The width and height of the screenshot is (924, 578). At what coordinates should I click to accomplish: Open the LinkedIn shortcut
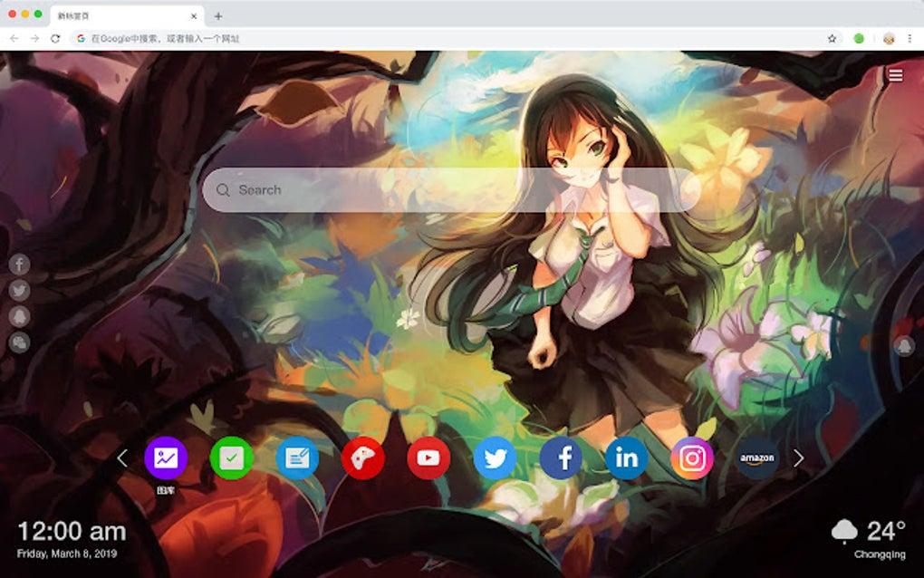[626, 458]
